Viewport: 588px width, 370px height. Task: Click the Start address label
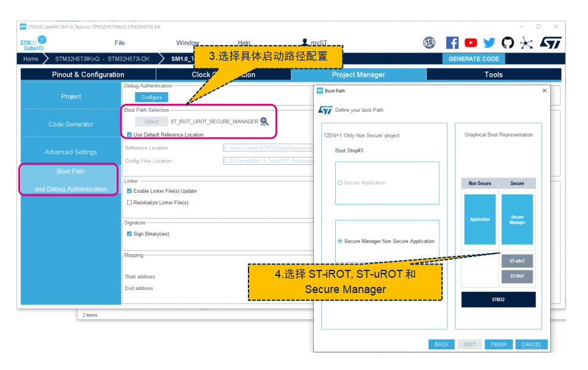tap(140, 277)
